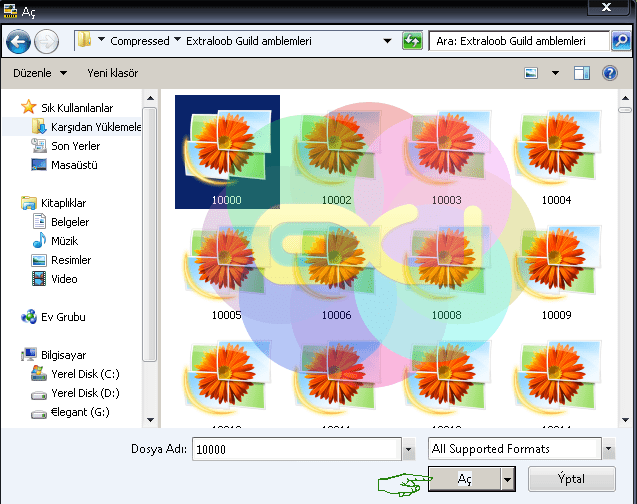The image size is (637, 504).
Task: Change the view with the thumbnail view icon
Action: pos(531,73)
